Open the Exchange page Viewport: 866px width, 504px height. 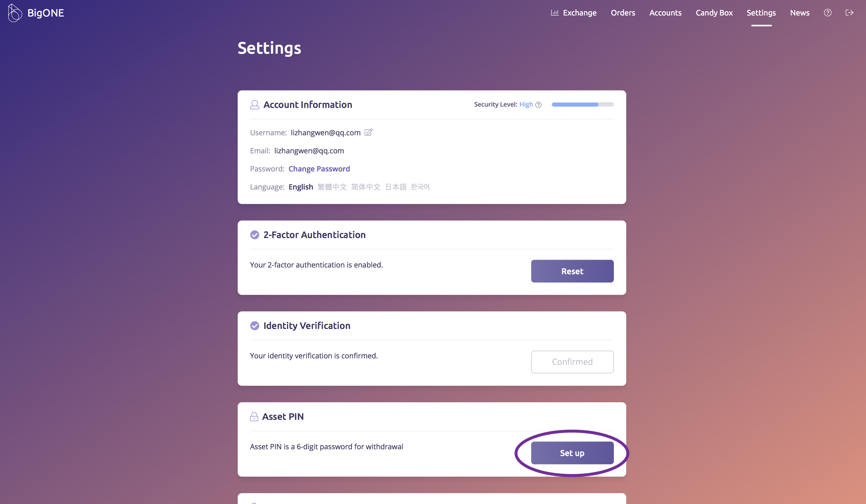coord(574,13)
